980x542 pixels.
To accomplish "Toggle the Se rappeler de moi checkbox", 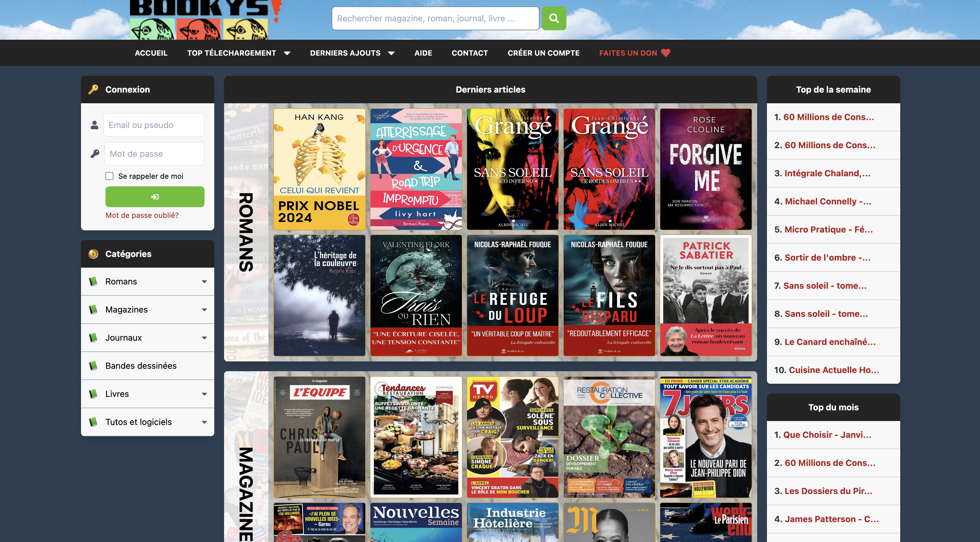I will pos(109,176).
